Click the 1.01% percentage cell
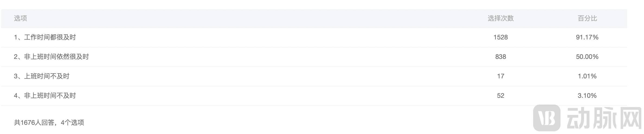This screenshot has width=644, height=134. tap(587, 76)
